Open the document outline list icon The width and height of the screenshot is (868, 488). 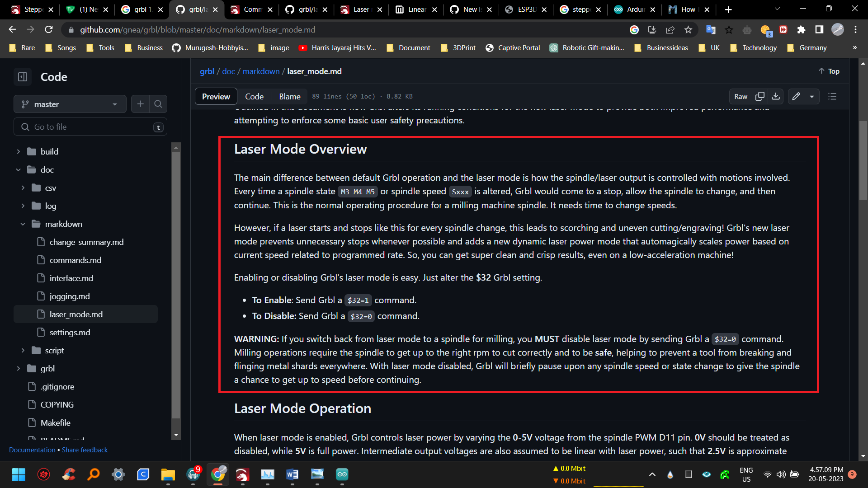pyautogui.click(x=832, y=96)
